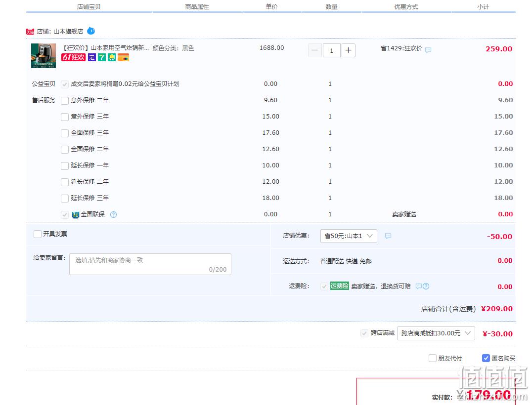Toggle the 公益宝贝 donation checkbox
The height and width of the screenshot is (405, 532).
point(64,84)
